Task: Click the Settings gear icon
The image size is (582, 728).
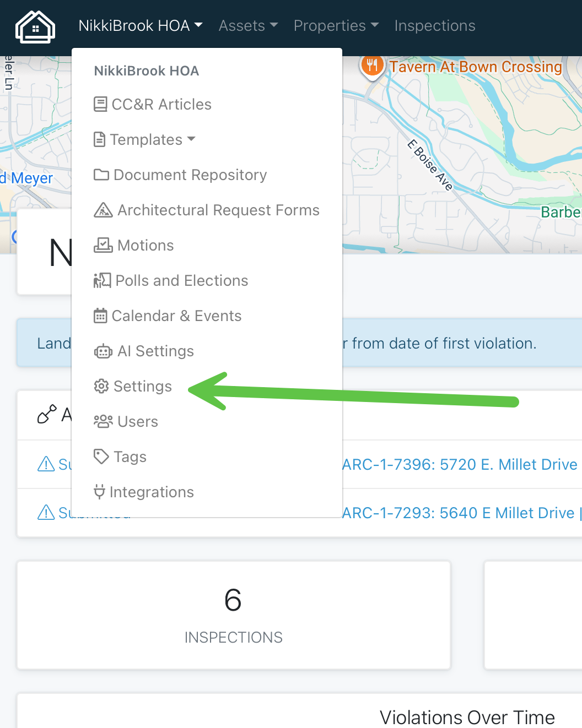Action: pyautogui.click(x=101, y=386)
